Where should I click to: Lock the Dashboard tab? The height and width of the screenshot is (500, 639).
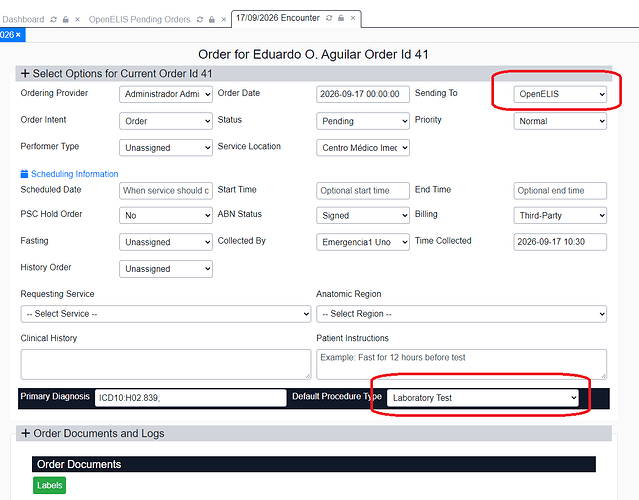[x=66, y=19]
